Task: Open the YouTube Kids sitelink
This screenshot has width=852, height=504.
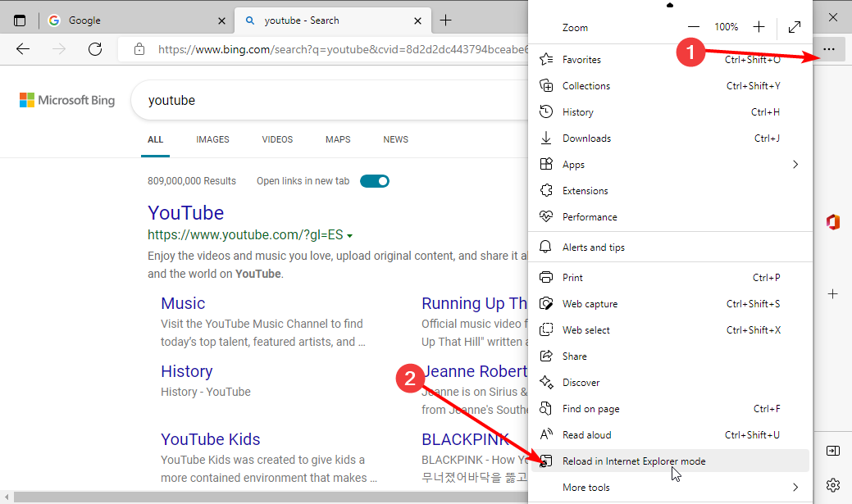Action: coord(210,438)
